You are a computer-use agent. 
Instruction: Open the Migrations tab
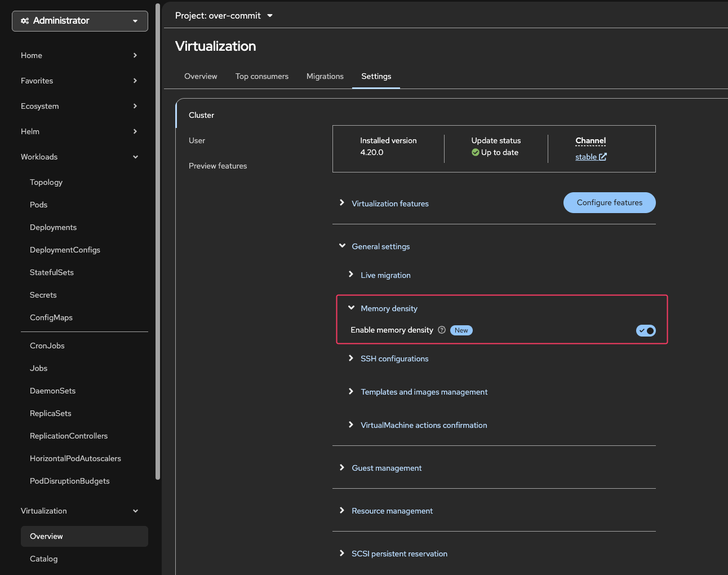point(325,77)
